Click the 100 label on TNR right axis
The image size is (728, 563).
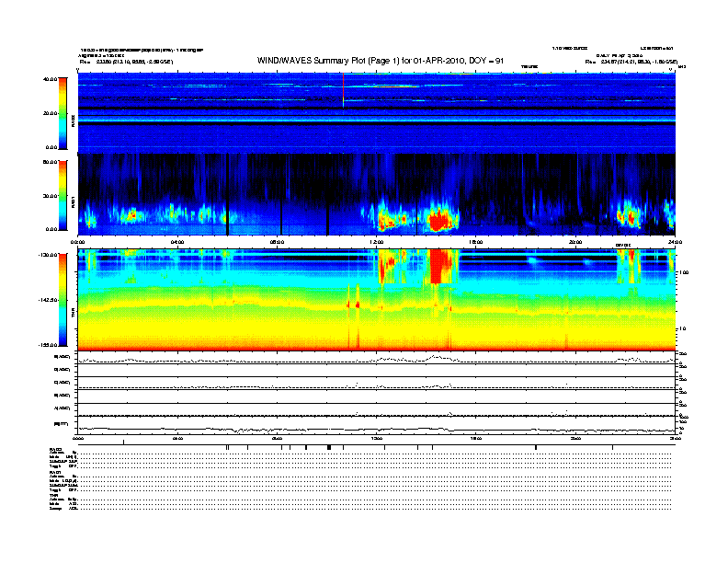click(684, 272)
